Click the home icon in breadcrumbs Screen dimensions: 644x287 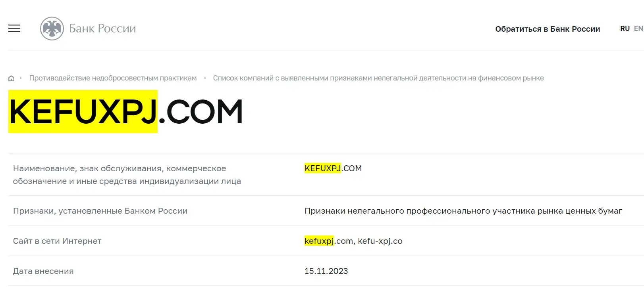(x=12, y=78)
